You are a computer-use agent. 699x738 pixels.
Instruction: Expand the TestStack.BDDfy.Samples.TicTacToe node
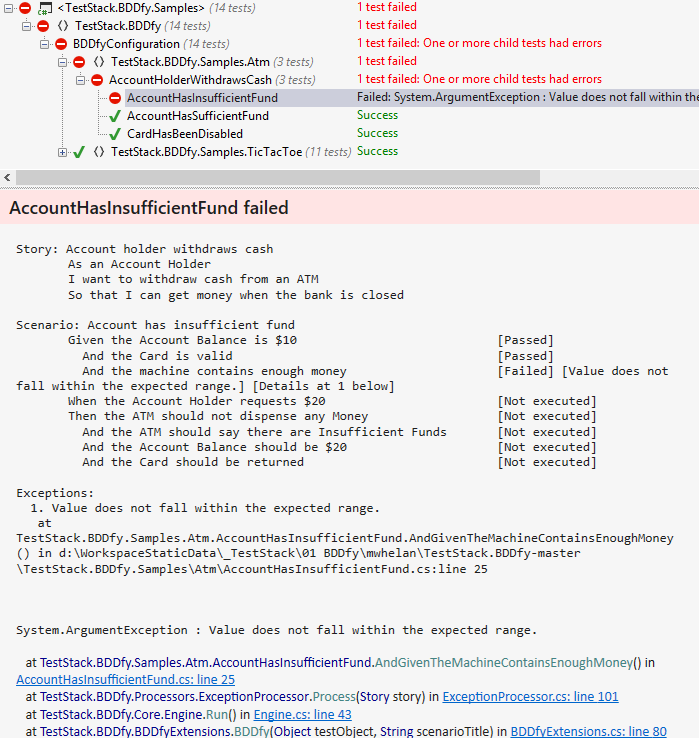(x=62, y=152)
